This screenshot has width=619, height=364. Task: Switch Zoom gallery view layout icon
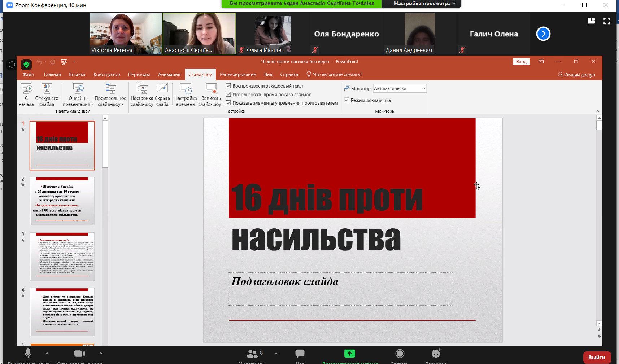[591, 21]
